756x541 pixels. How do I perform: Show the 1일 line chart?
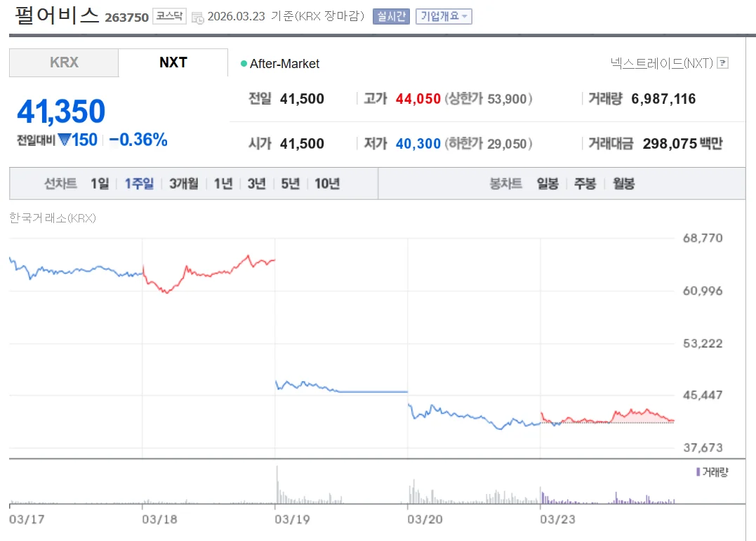[x=100, y=184]
